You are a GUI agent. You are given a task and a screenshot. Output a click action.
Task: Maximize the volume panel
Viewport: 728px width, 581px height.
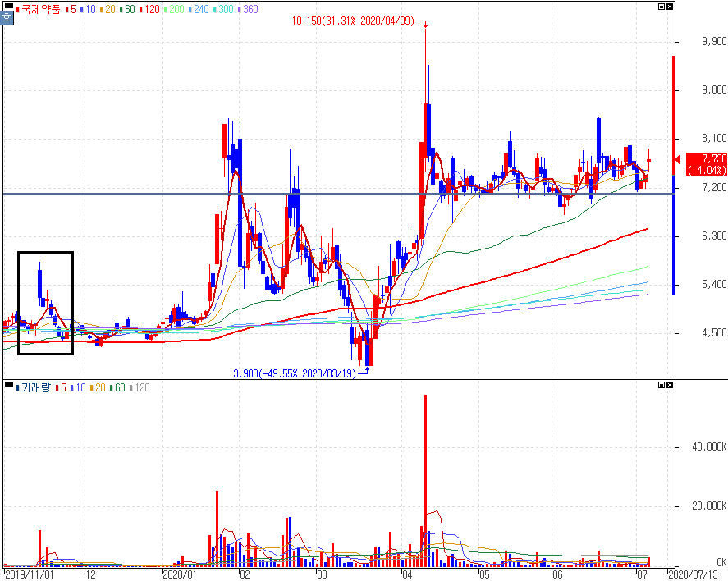(x=662, y=385)
